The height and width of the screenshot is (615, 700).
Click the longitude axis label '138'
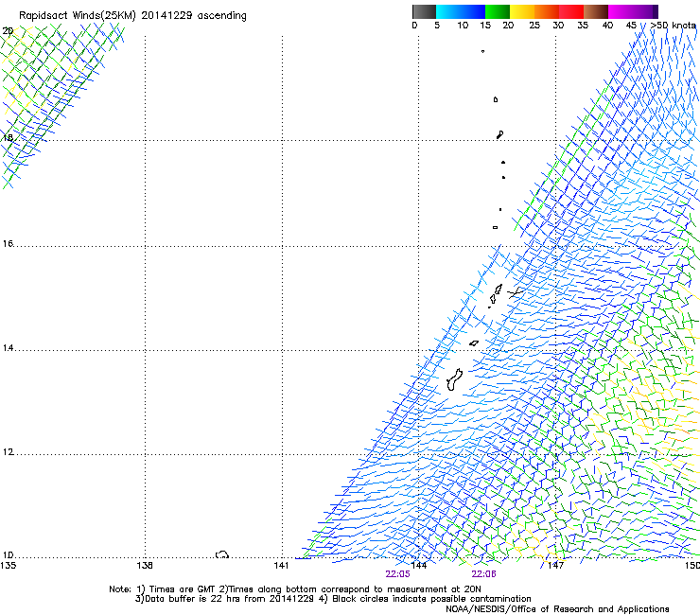click(x=145, y=566)
